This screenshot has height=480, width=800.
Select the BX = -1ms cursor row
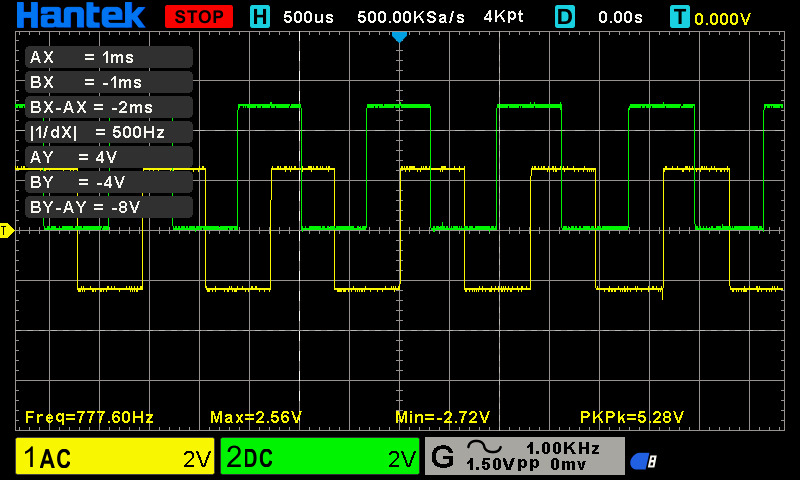109,82
